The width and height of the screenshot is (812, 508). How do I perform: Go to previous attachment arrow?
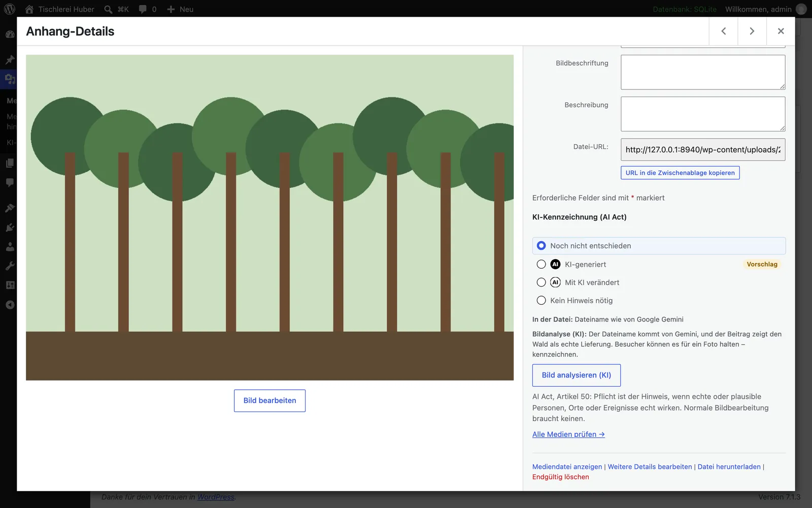[724, 31]
